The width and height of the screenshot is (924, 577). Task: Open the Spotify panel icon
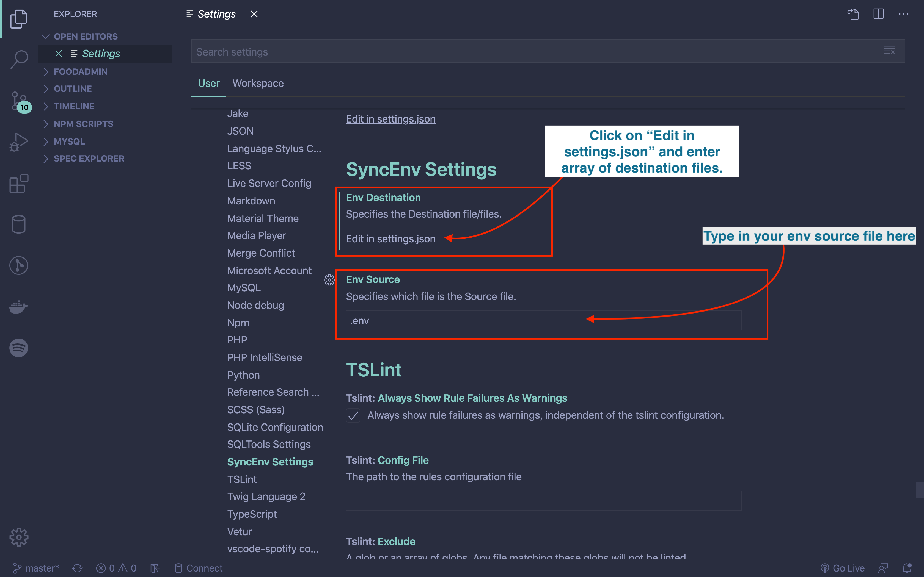tap(19, 348)
